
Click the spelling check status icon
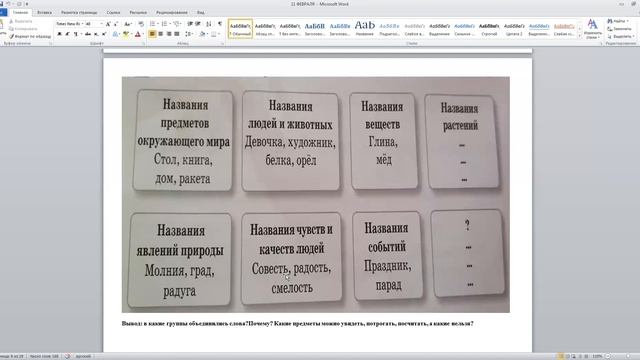pos(68,356)
